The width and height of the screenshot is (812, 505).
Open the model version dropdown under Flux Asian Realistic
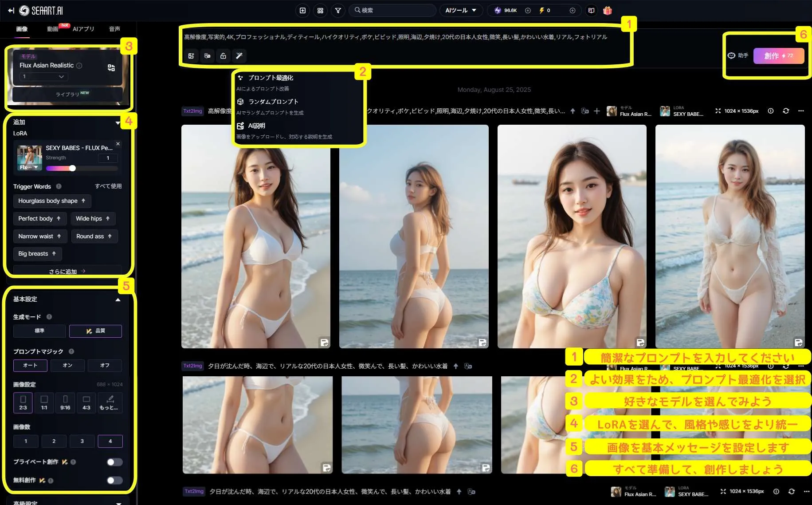[43, 76]
